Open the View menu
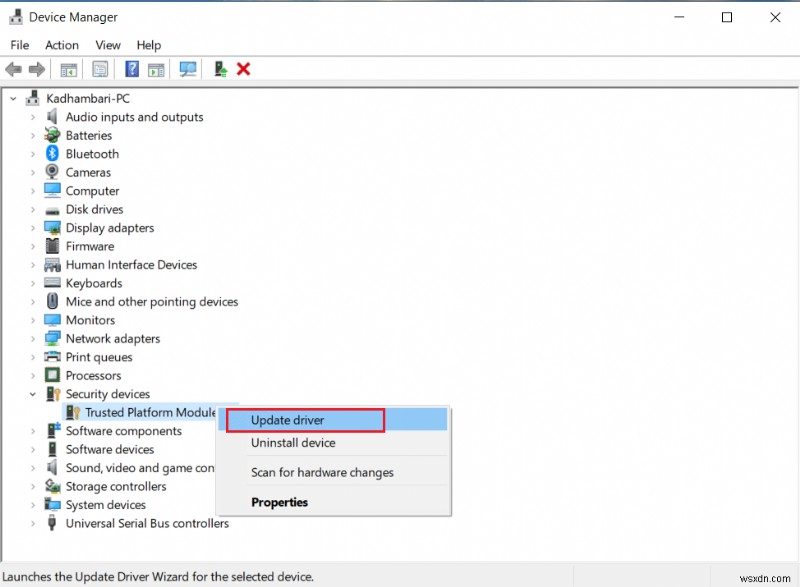This screenshot has height=587, width=800. click(x=107, y=44)
